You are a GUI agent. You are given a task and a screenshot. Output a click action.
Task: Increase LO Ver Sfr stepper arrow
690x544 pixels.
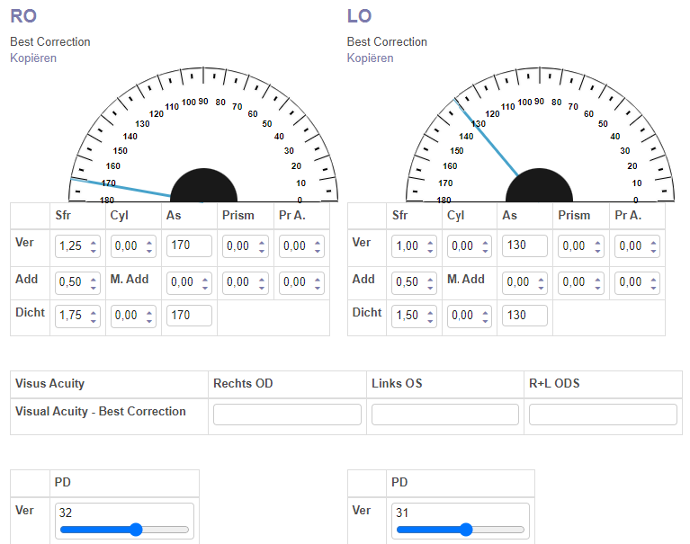coord(430,242)
